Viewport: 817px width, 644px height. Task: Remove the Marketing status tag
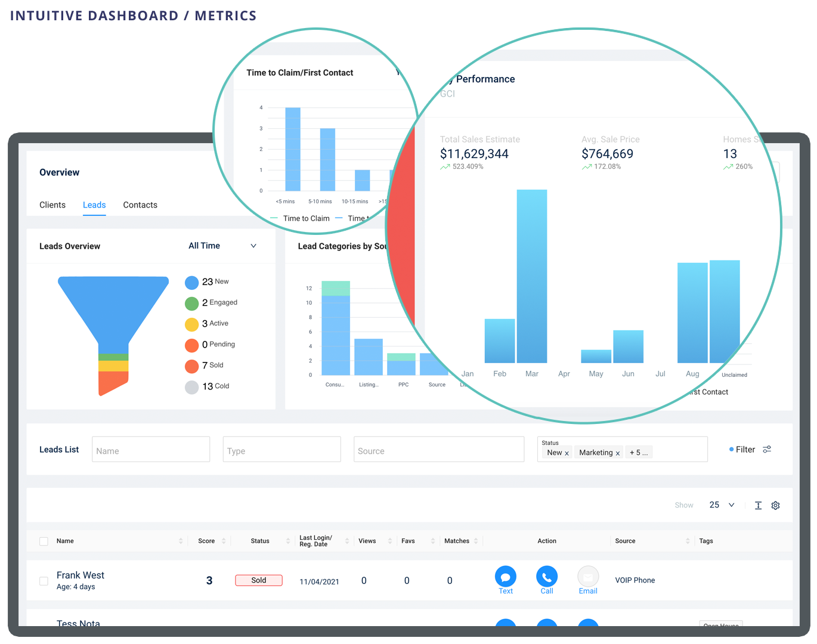click(617, 453)
